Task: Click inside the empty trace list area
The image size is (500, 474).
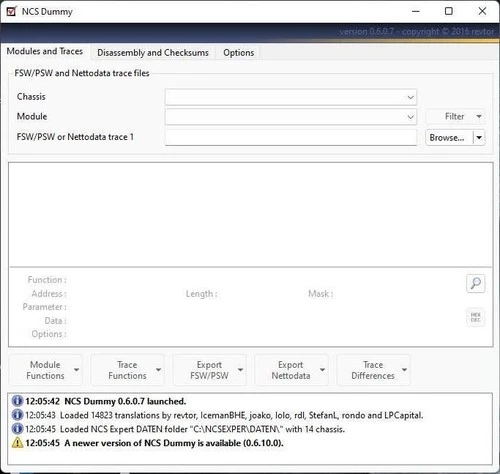Action: click(251, 215)
